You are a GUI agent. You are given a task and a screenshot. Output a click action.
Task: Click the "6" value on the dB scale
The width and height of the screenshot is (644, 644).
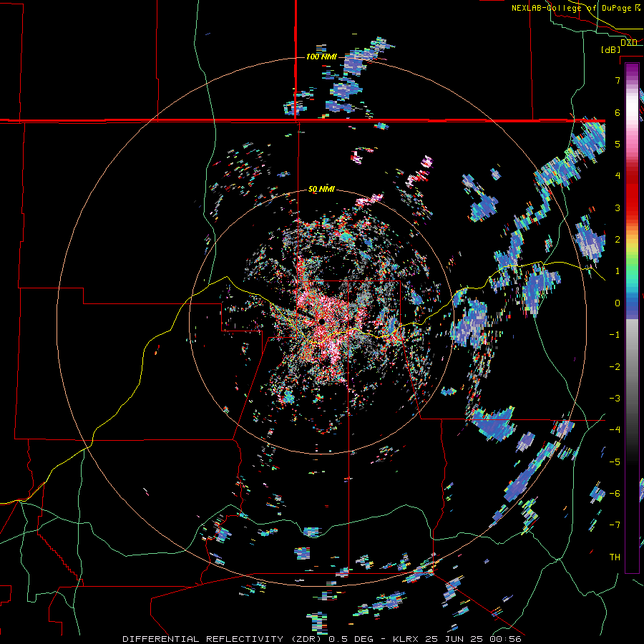click(618, 112)
